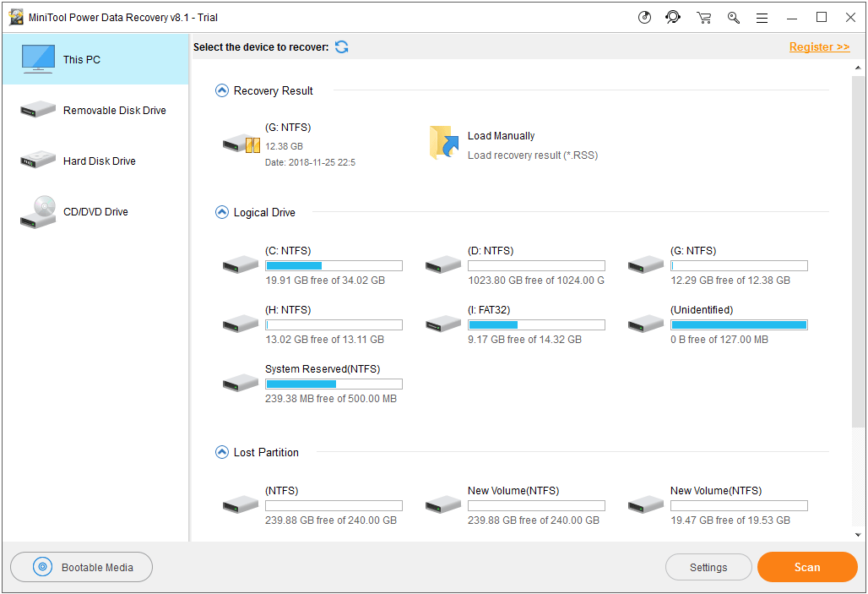Click the Unidentified drive usage bar

739,325
